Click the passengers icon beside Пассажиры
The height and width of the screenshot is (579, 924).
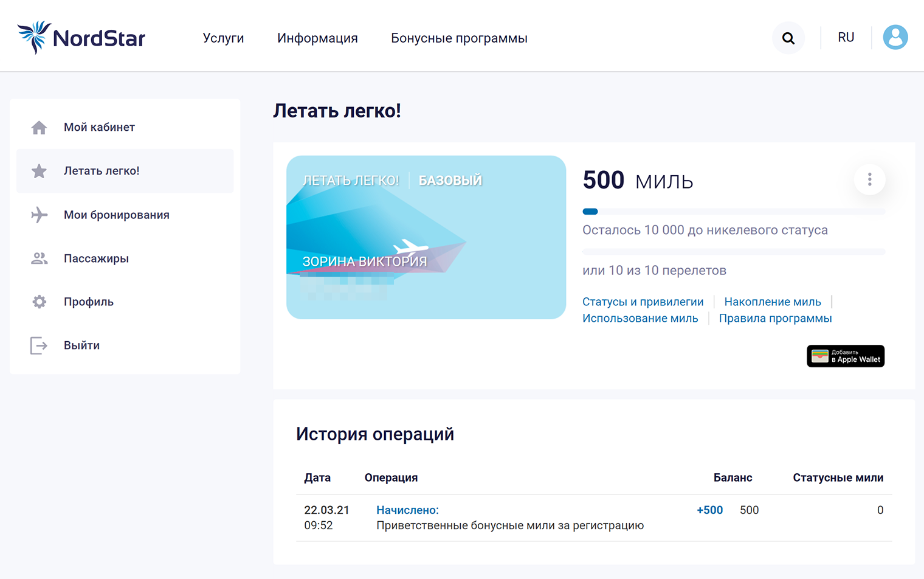[39, 258]
